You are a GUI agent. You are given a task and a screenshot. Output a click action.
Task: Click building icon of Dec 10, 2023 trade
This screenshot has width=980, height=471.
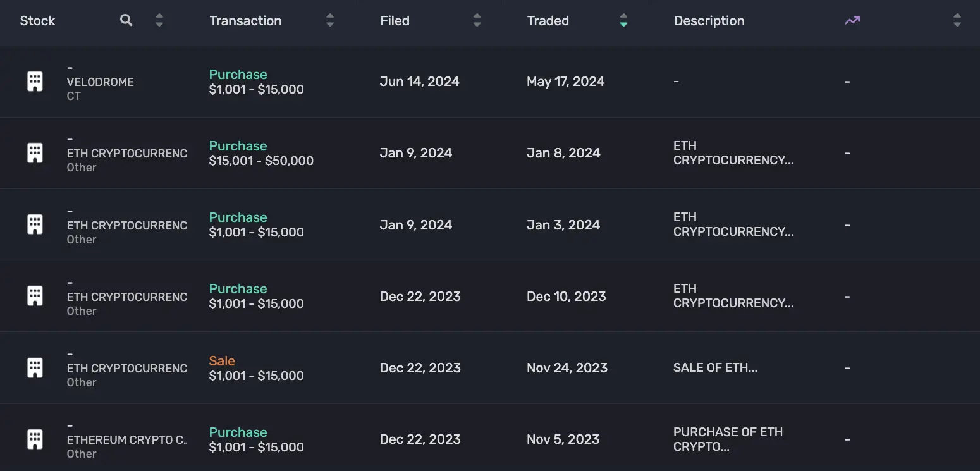point(35,296)
